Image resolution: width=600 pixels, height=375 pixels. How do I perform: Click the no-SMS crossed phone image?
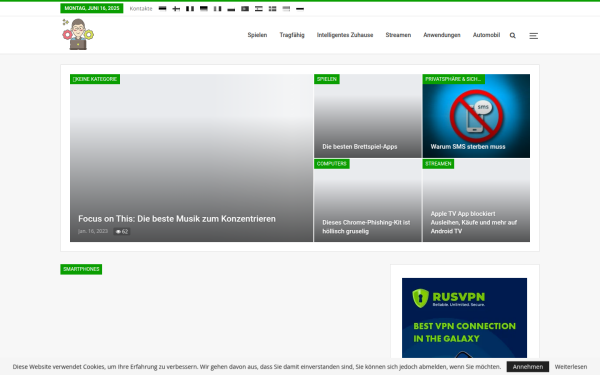click(x=476, y=116)
